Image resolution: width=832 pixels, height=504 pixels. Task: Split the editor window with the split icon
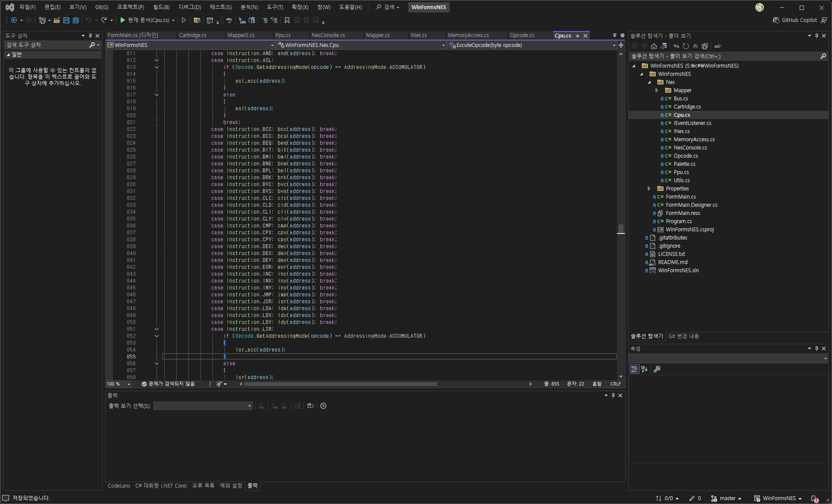click(x=621, y=45)
